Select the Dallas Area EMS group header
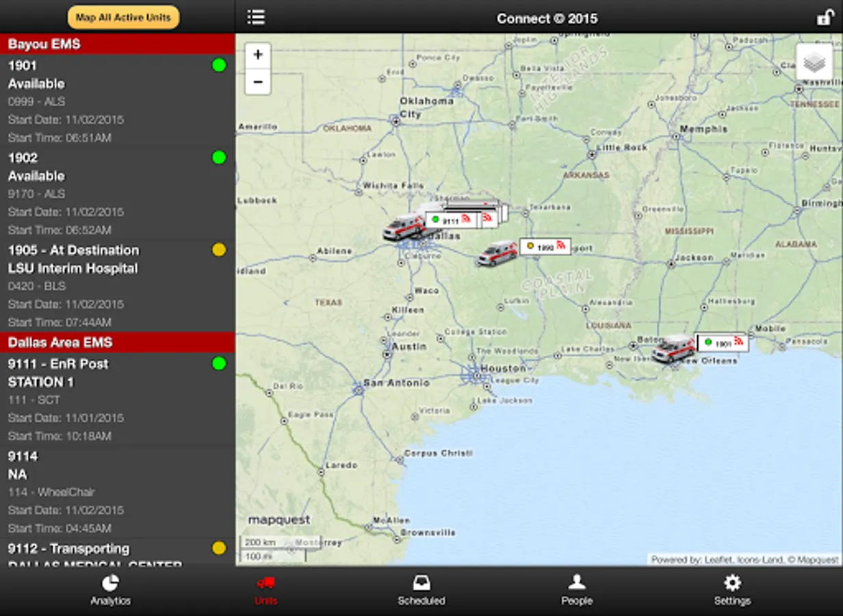The height and width of the screenshot is (616, 843). [118, 342]
